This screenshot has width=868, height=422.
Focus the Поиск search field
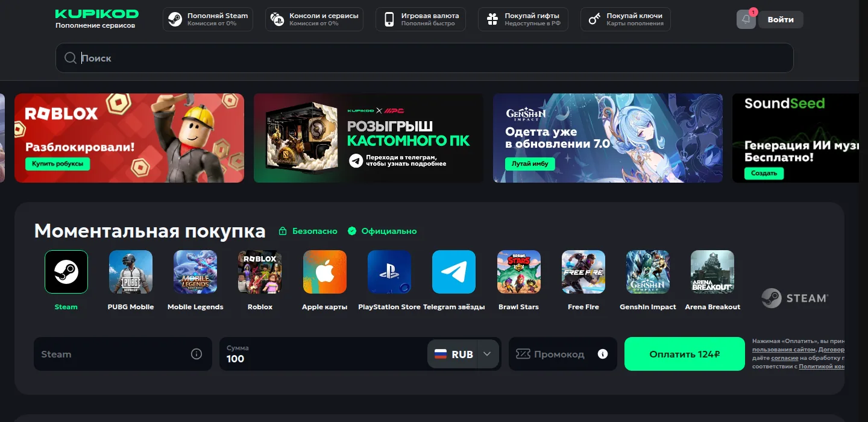pyautogui.click(x=424, y=58)
